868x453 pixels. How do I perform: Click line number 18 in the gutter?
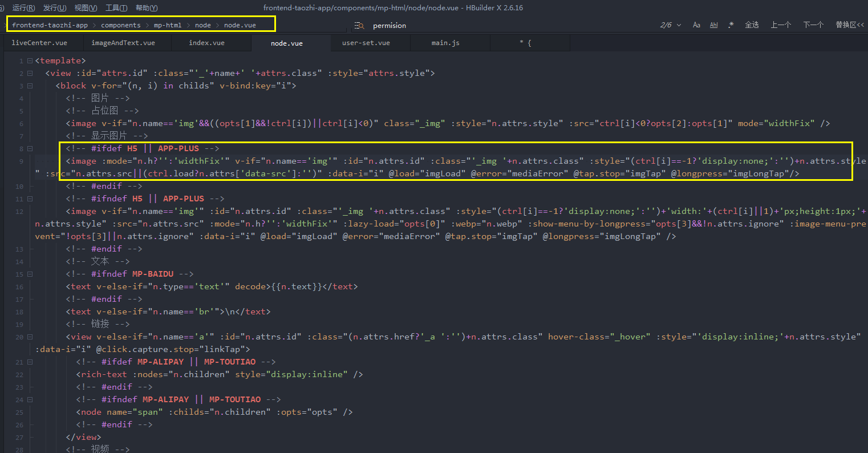coord(20,312)
